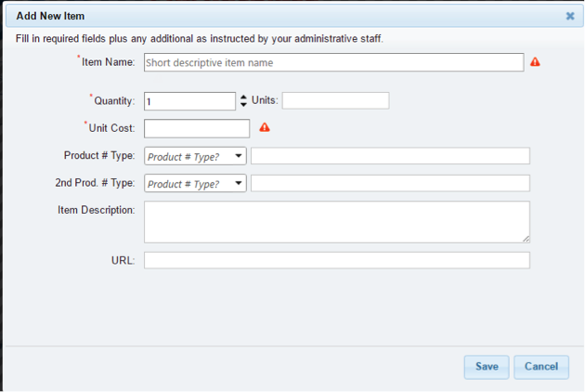585x392 pixels.
Task: Click the Cancel button
Action: pyautogui.click(x=541, y=367)
